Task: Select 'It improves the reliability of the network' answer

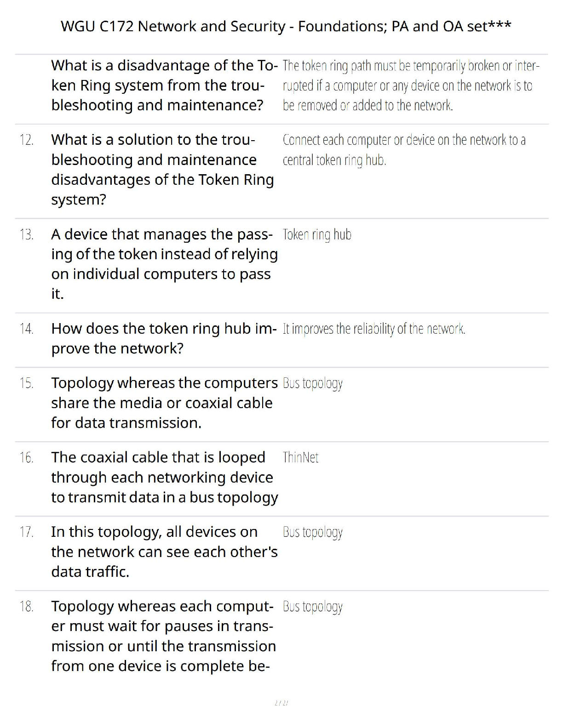Action: coord(373,329)
